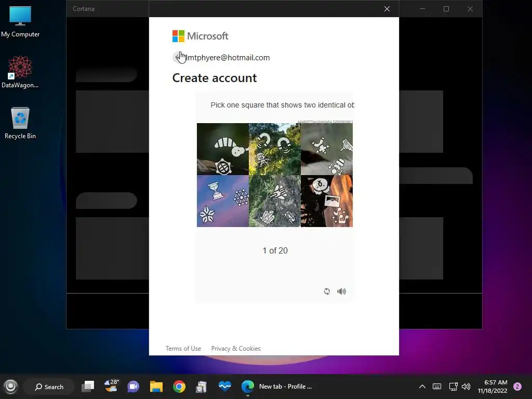This screenshot has width=532, height=399.
Task: Click the taskbar Search box
Action: [49, 387]
